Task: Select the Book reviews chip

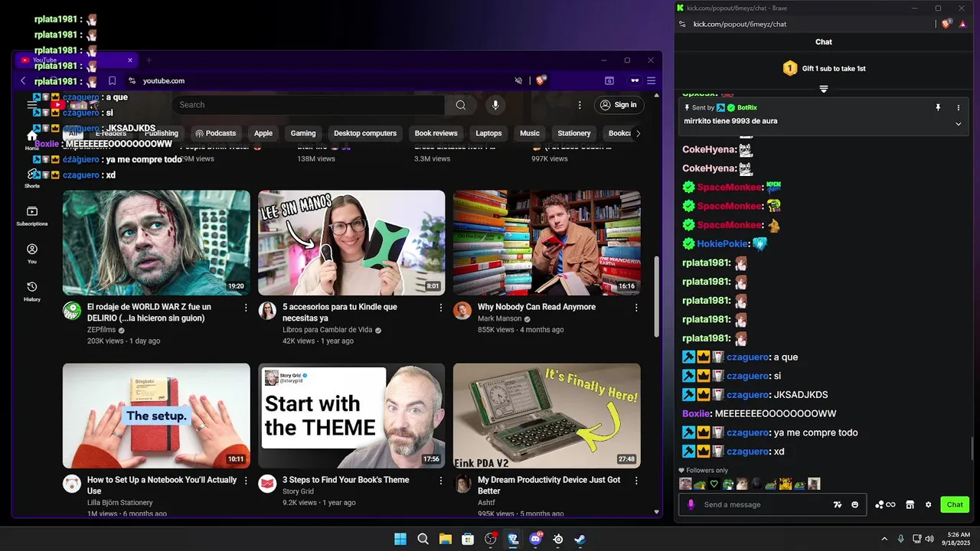Action: (436, 133)
